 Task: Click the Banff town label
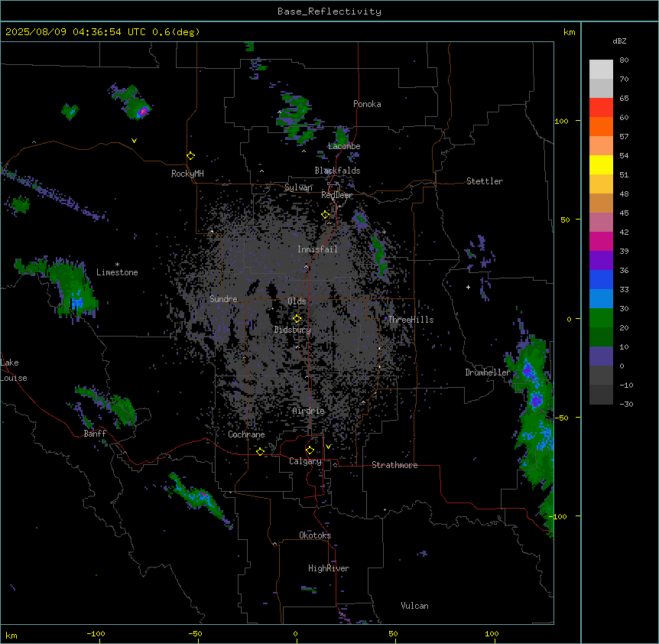(x=95, y=434)
